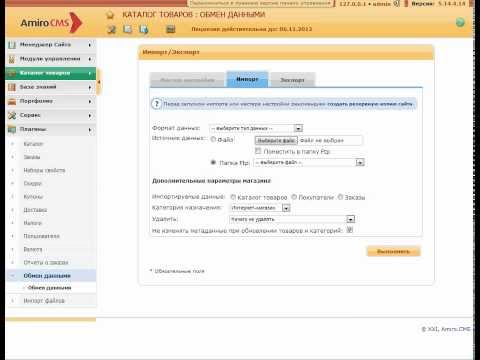The image size is (480, 360).
Task: Click the База знаний sidebar icon
Action: pyautogui.click(x=12, y=87)
